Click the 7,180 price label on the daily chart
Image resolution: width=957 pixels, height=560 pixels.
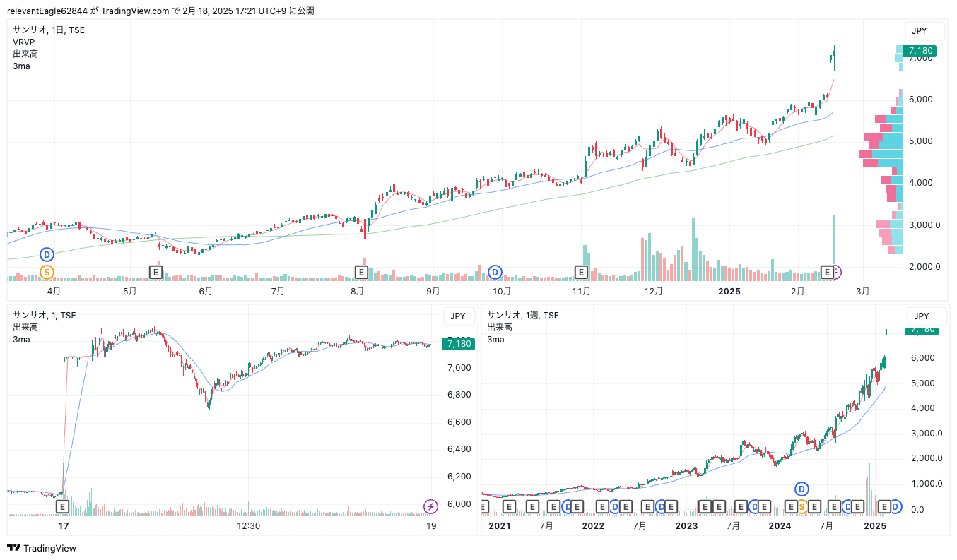click(920, 51)
